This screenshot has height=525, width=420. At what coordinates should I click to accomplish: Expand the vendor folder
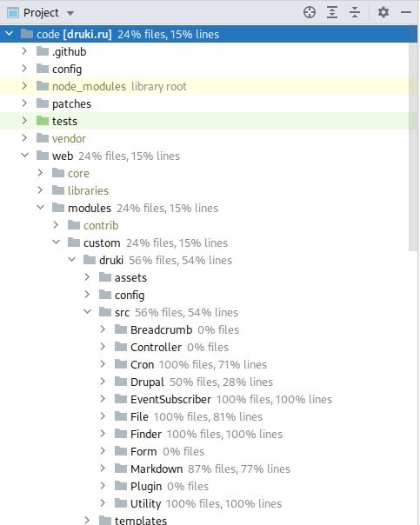[24, 138]
